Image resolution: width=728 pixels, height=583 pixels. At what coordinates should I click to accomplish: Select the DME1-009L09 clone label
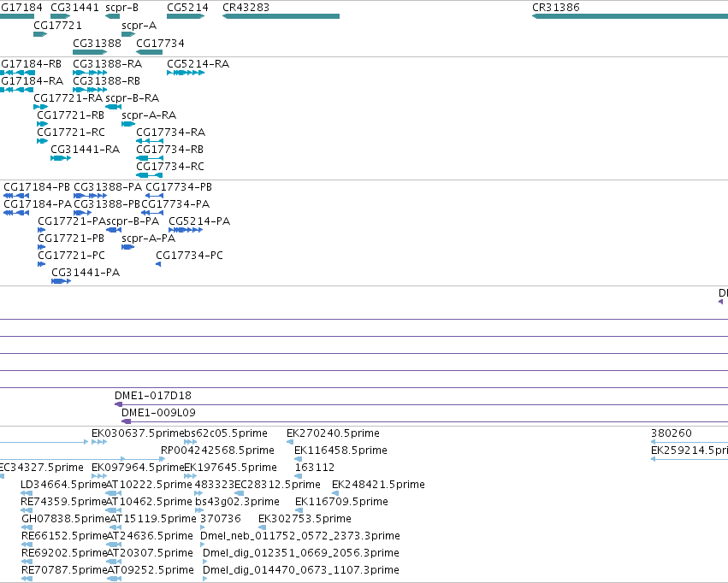pos(158,413)
